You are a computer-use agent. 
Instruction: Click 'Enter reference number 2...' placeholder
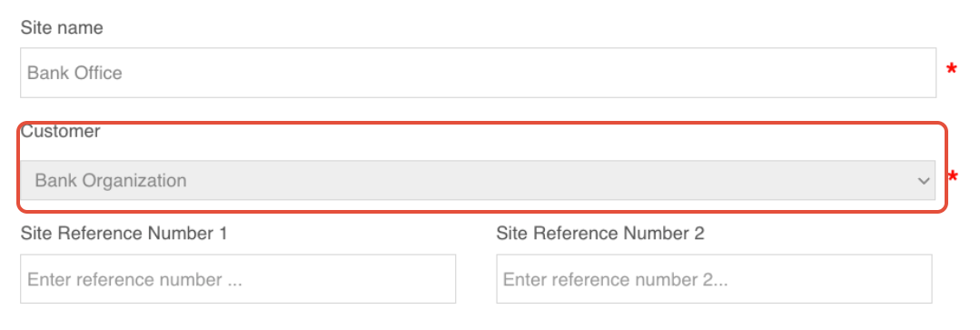[615, 279]
